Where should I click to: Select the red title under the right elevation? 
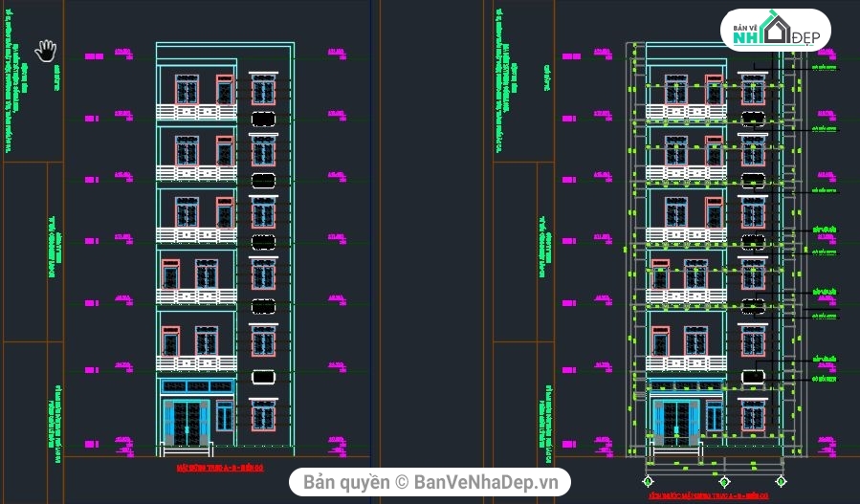tap(708, 495)
